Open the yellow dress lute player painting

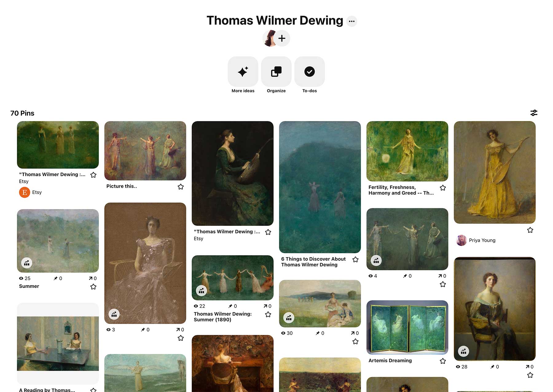click(495, 172)
